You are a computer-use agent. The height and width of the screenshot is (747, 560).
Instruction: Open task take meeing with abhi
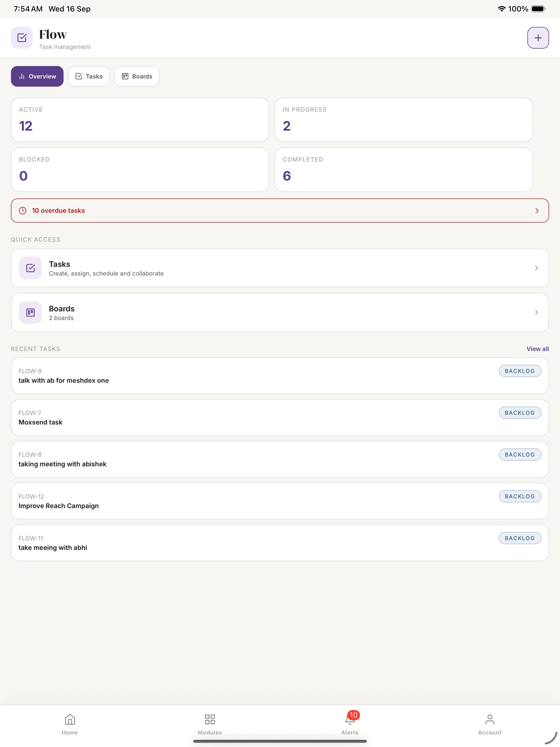[280, 543]
